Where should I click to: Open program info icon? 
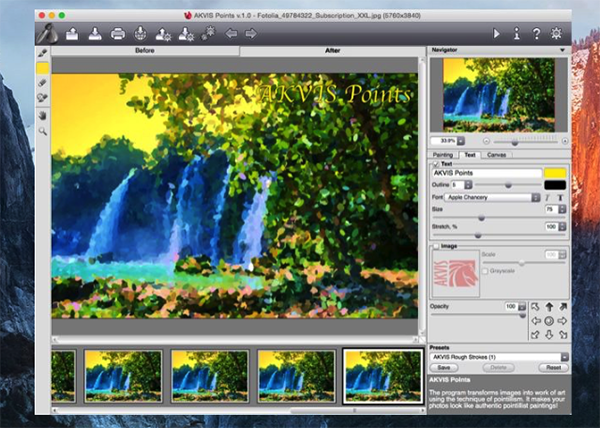(x=517, y=34)
